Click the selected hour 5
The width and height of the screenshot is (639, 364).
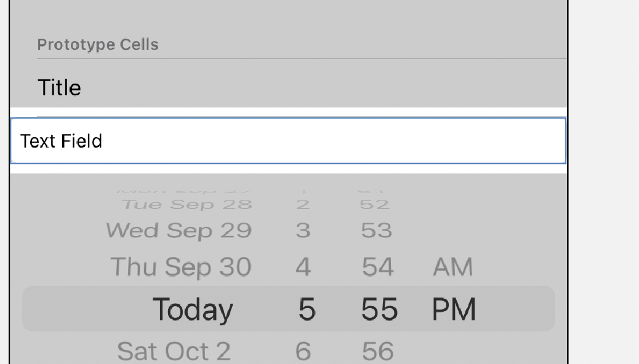pos(307,309)
